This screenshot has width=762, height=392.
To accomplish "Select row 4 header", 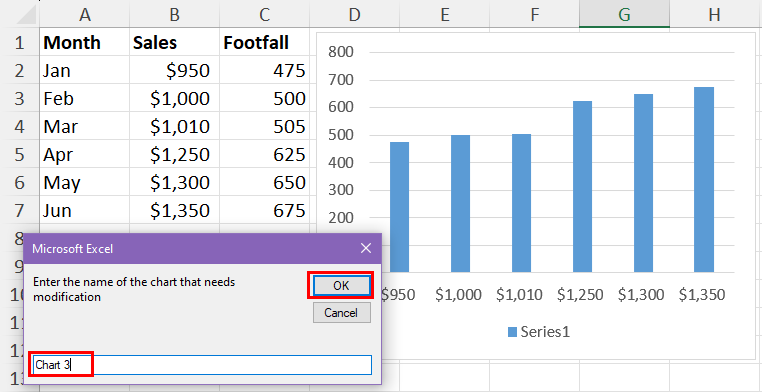I will [x=19, y=126].
